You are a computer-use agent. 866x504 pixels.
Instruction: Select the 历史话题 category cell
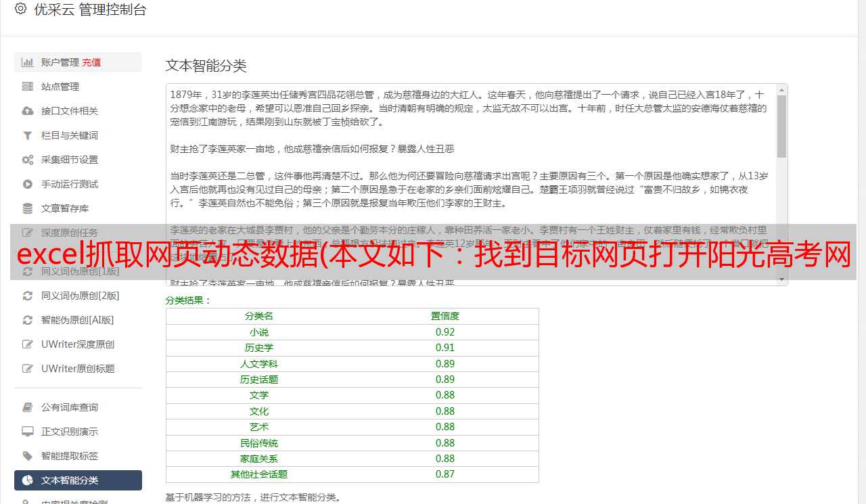[259, 380]
